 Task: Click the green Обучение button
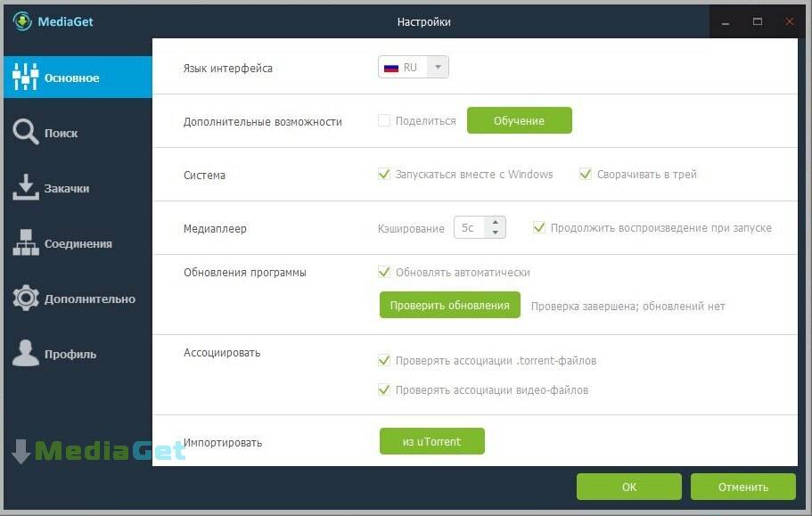pos(519,121)
